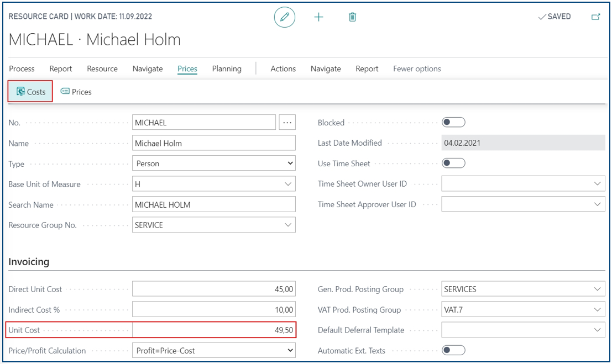Expand Time Sheet Approver User ID dropdown
This screenshot has height=364, width=612.
(x=597, y=204)
